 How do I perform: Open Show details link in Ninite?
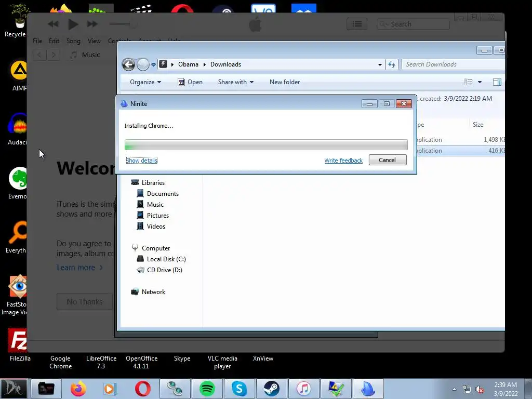pyautogui.click(x=141, y=160)
